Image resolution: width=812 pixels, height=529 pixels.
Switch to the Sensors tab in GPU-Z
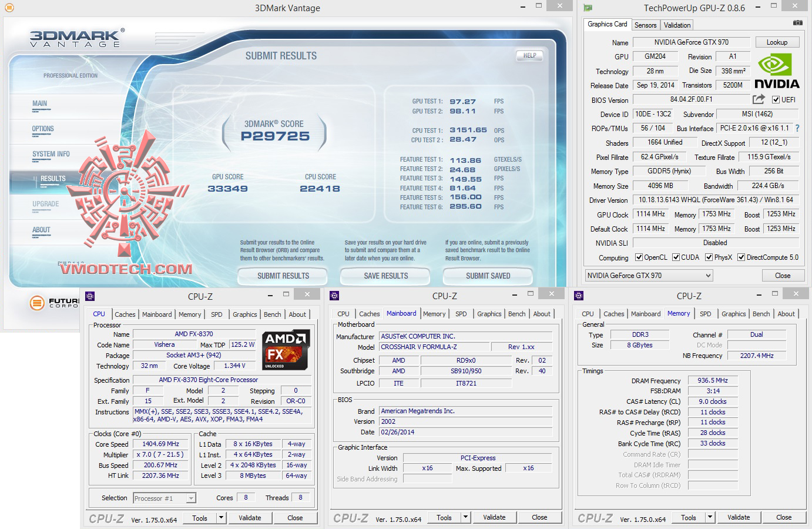(x=645, y=25)
